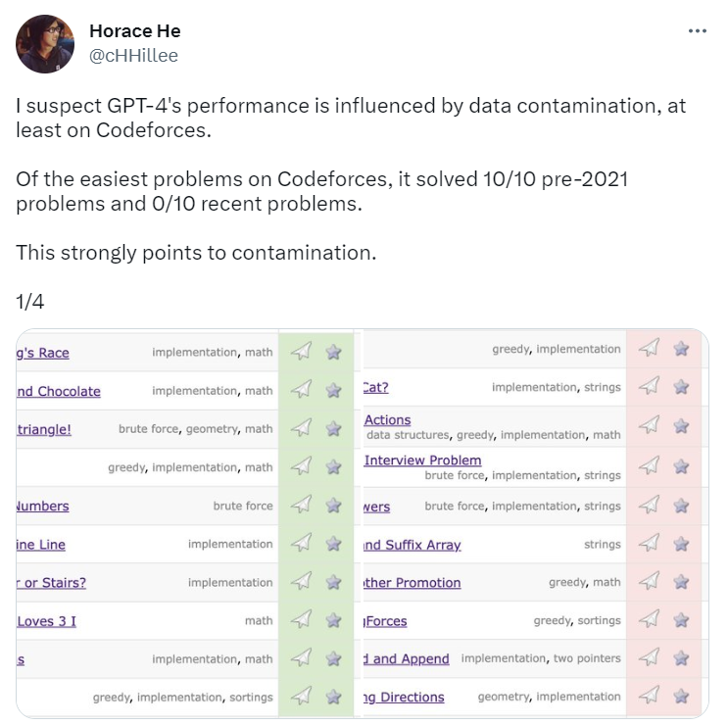Click the @cHHillee handle
The width and height of the screenshot is (728, 725).
[133, 56]
